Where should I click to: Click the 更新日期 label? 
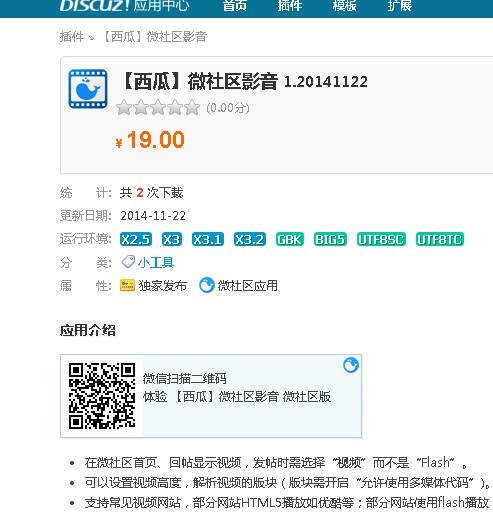click(86, 215)
